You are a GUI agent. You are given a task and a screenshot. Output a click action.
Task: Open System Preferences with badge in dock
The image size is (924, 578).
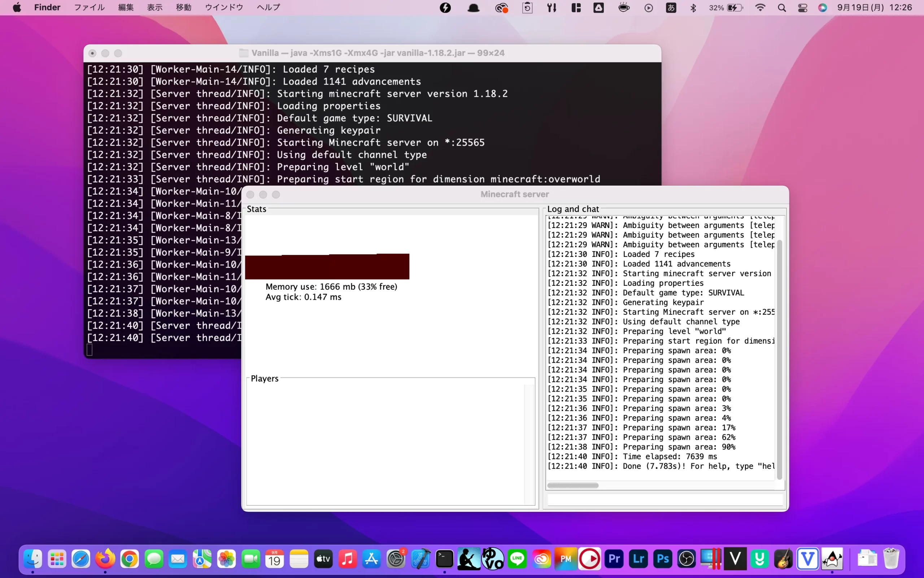coord(396,559)
